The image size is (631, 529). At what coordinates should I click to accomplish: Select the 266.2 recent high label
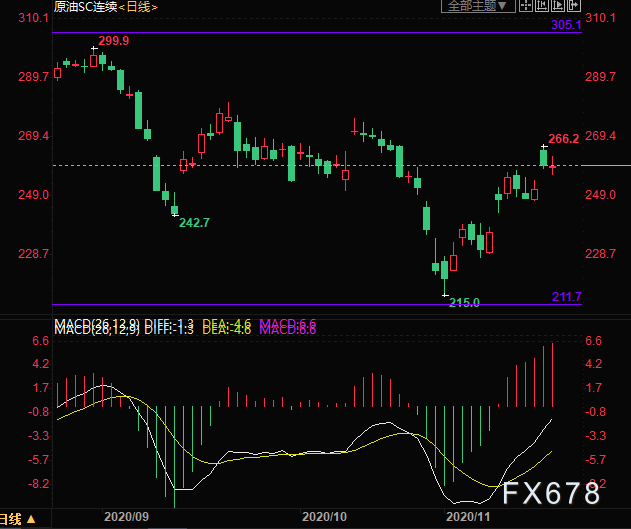tap(563, 139)
